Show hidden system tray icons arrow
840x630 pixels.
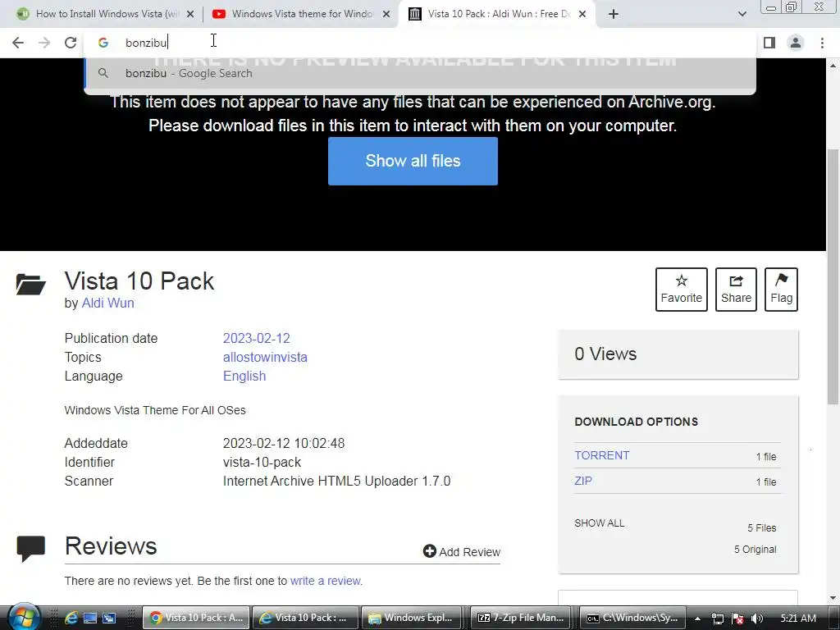[697, 619]
